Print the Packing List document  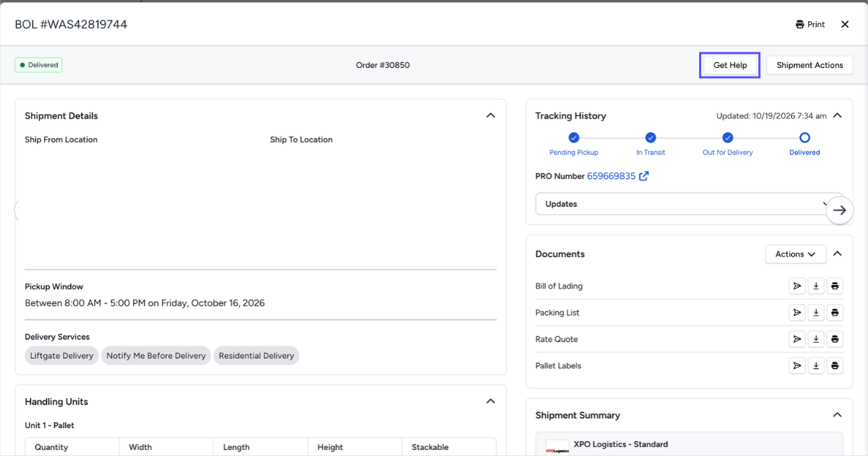tap(835, 313)
